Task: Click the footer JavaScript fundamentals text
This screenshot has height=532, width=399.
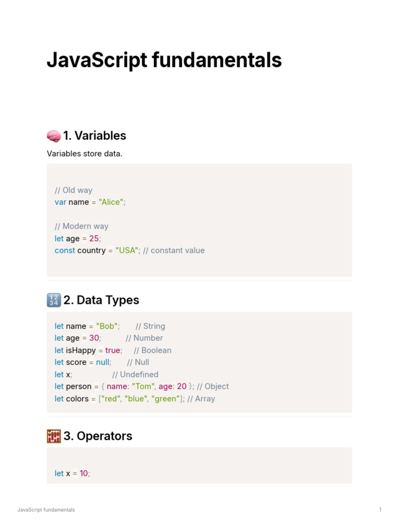Action: point(46,510)
